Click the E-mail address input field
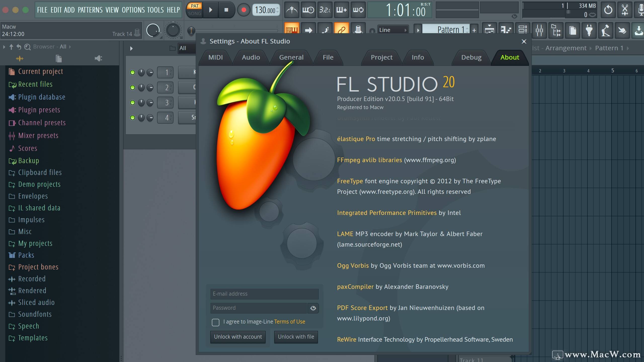Image resolution: width=644 pixels, height=362 pixels. [264, 293]
